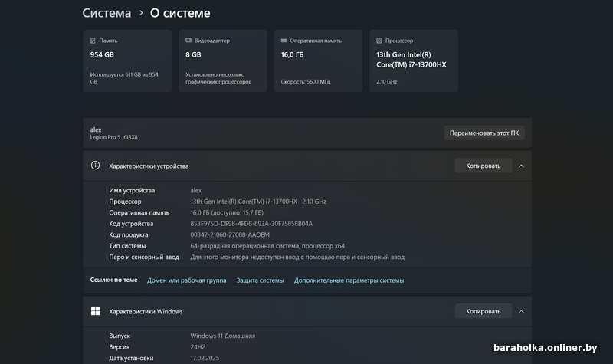Click the Тип системы label
The image size is (613, 364).
pos(127,246)
